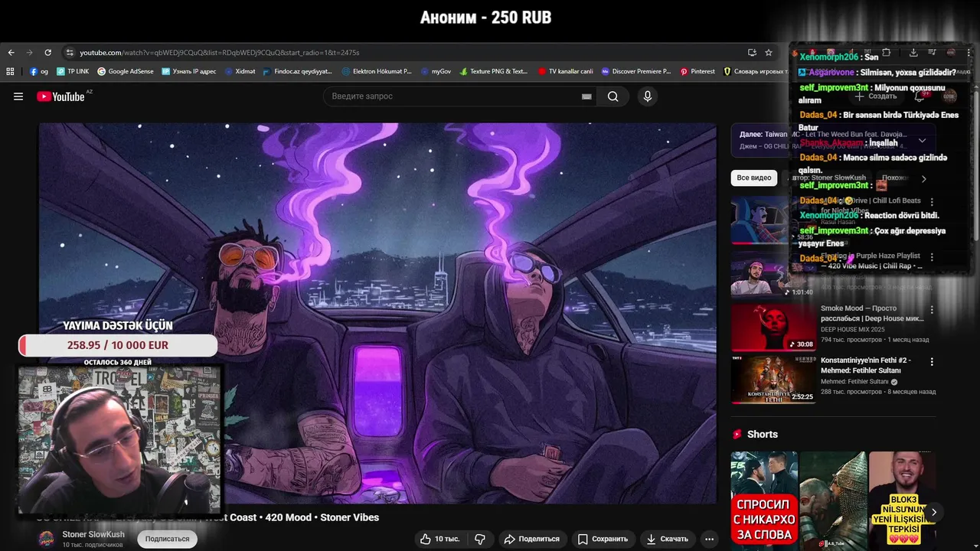Click the magnifier search button
The image size is (980, 551).
(613, 96)
